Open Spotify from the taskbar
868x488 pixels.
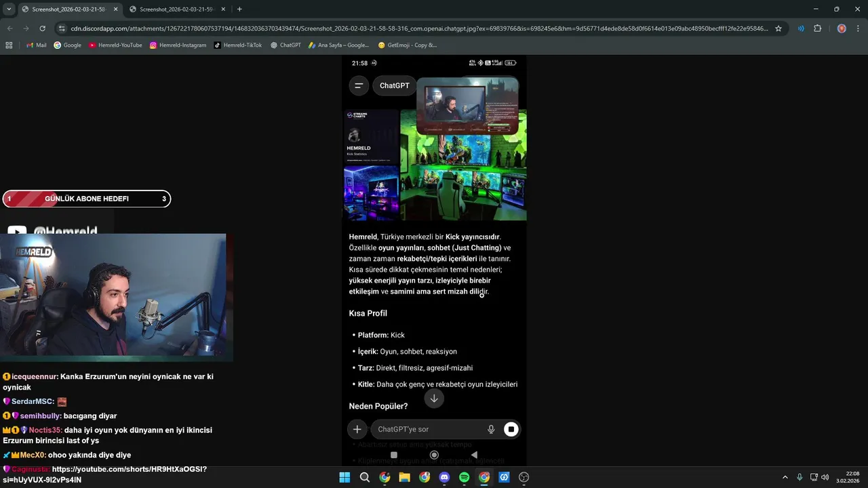point(464,477)
